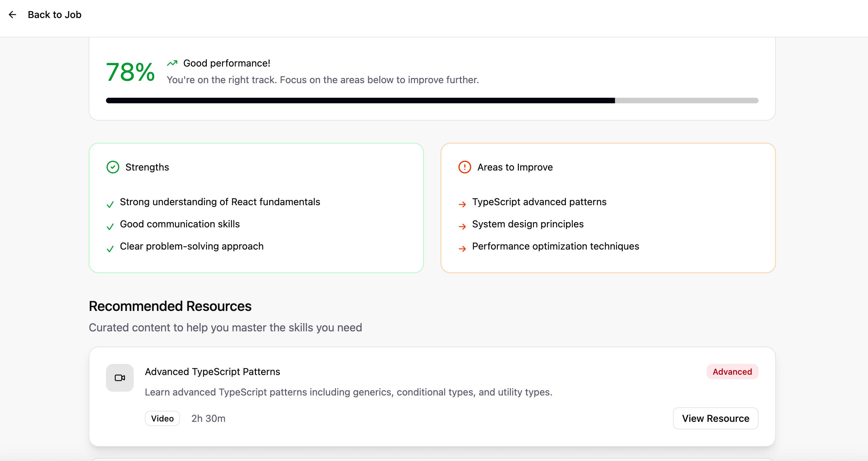Click the 78% score progress bar
The image size is (868, 461).
(432, 101)
